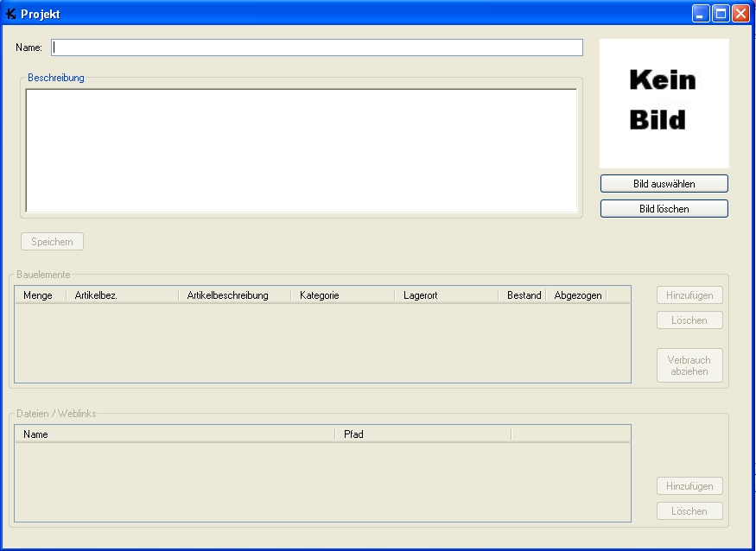Screen dimensions: 756x551
Task: Sort by the Kategorie column header
Action: tap(343, 295)
